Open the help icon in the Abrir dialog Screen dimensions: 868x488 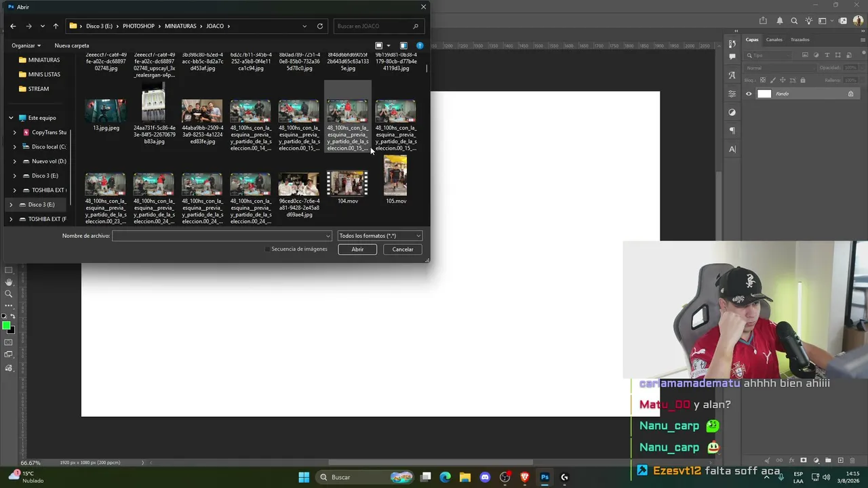coord(420,45)
